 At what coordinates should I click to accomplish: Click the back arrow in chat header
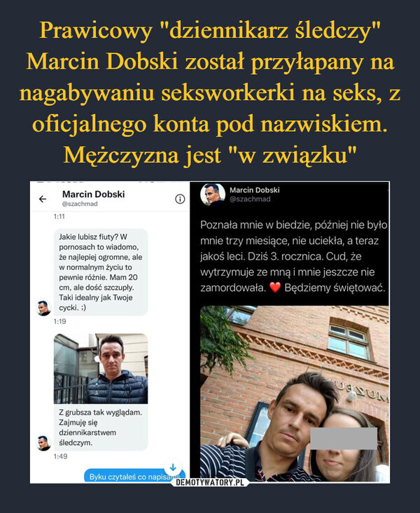click(43, 199)
